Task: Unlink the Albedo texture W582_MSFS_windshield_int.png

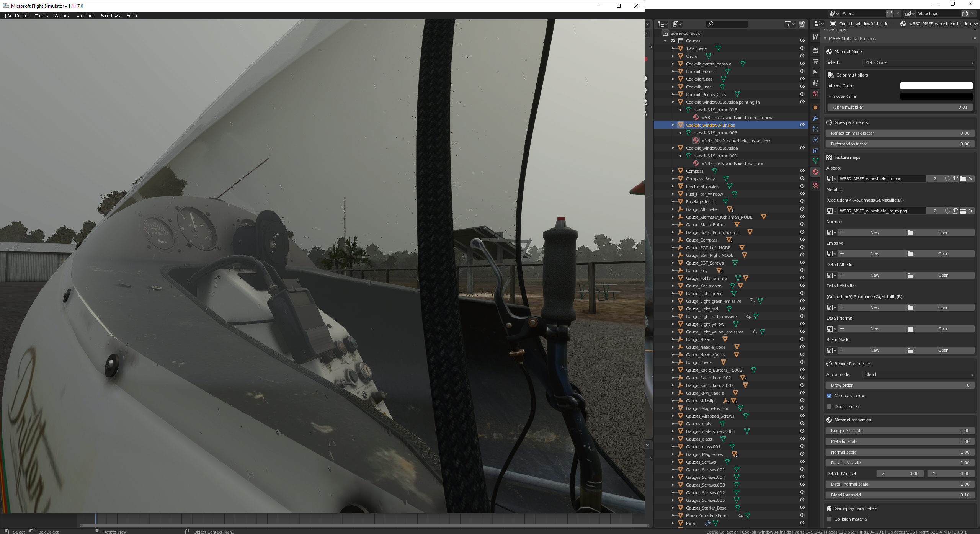Action: (x=971, y=179)
